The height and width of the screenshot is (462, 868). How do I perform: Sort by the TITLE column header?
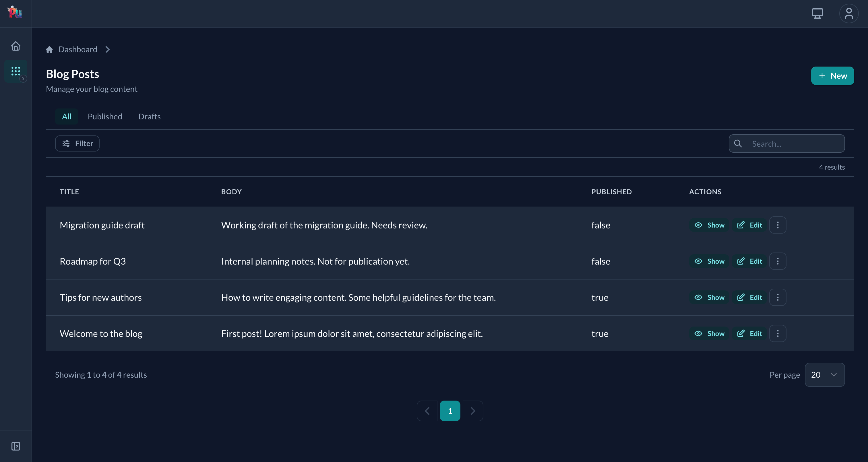(69, 192)
